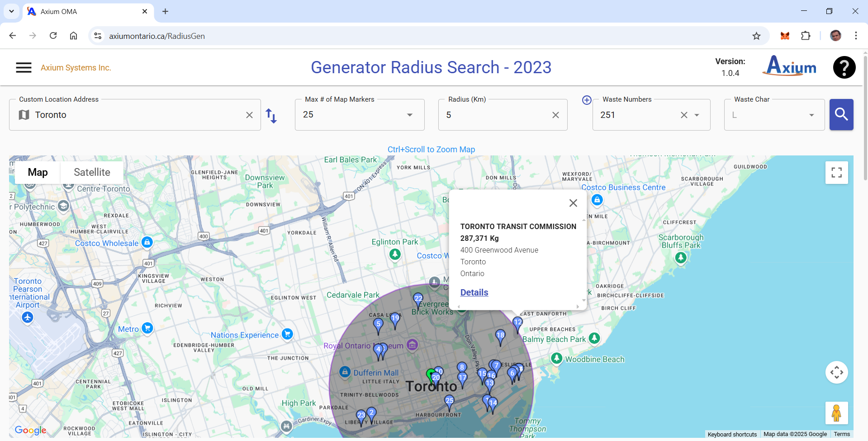Image resolution: width=868 pixels, height=441 pixels.
Task: Click the Axium Systems Inc. link
Action: tap(76, 68)
